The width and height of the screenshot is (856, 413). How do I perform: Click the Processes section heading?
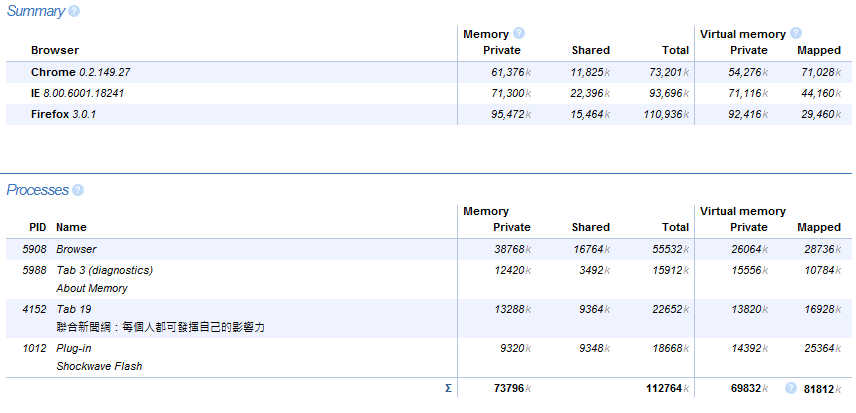pyautogui.click(x=38, y=190)
